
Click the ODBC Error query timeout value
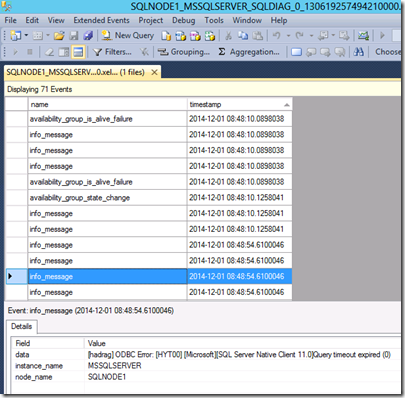click(x=239, y=355)
